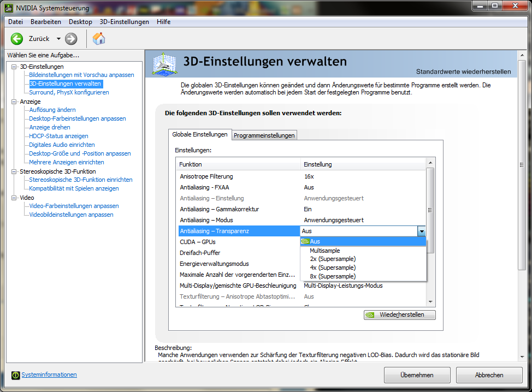Select the Antialiasing – Gammakorrektur row

click(x=302, y=209)
